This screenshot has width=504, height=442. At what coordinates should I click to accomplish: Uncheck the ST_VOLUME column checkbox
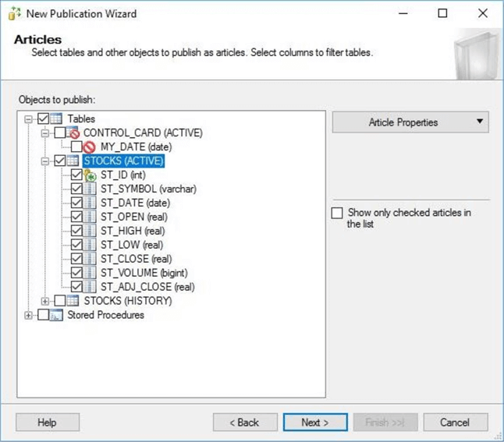76,273
